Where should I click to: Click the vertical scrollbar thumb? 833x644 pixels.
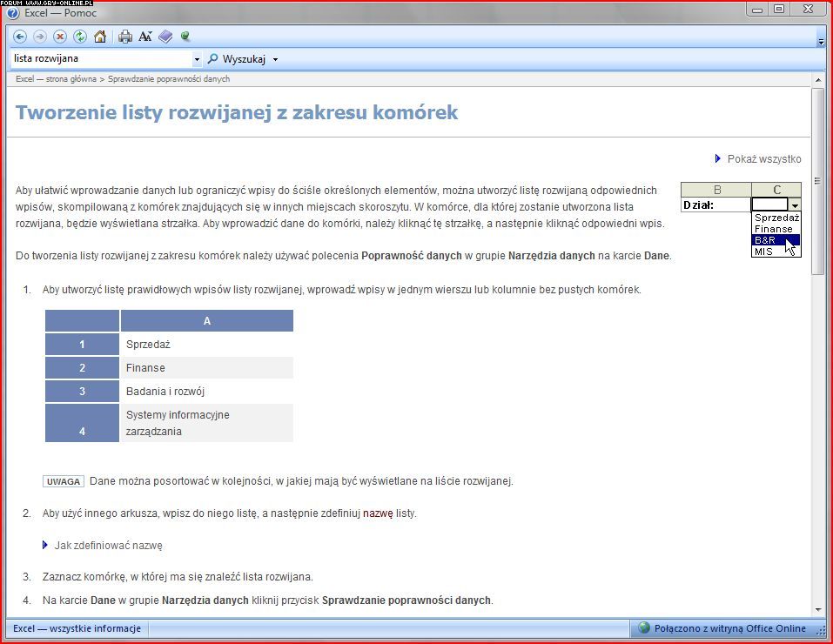point(817,181)
